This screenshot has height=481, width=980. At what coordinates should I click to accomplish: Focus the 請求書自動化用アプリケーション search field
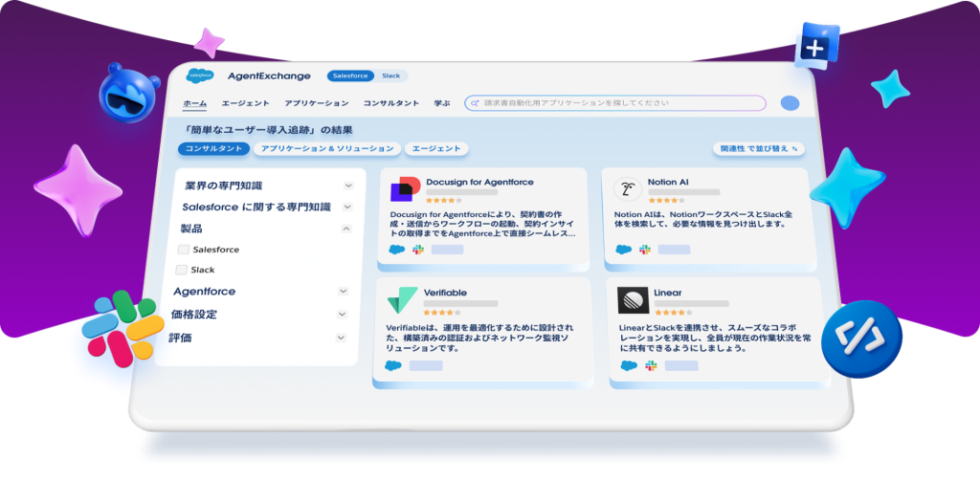(615, 103)
